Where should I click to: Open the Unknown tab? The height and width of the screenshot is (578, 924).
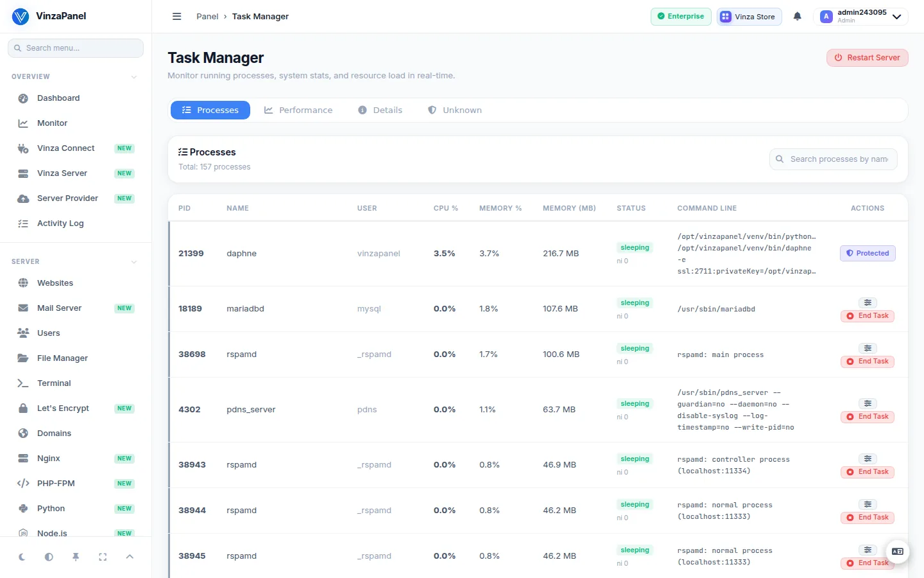click(455, 110)
